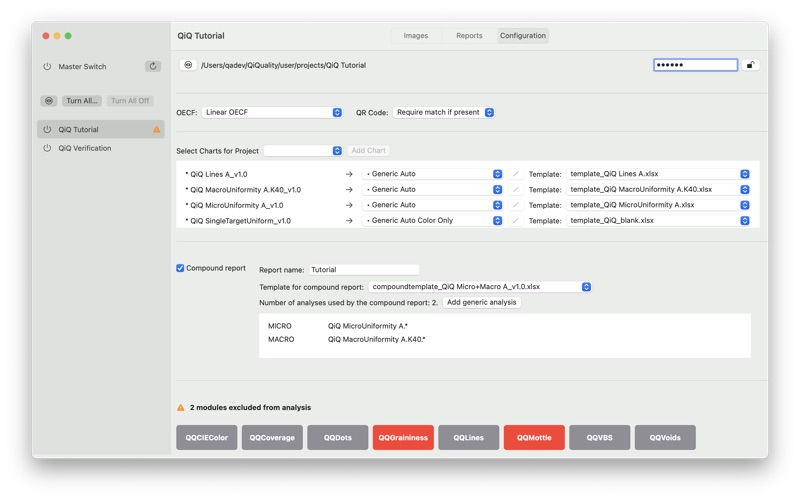Click the sidebar ellipsis button beside Turn All

(48, 101)
